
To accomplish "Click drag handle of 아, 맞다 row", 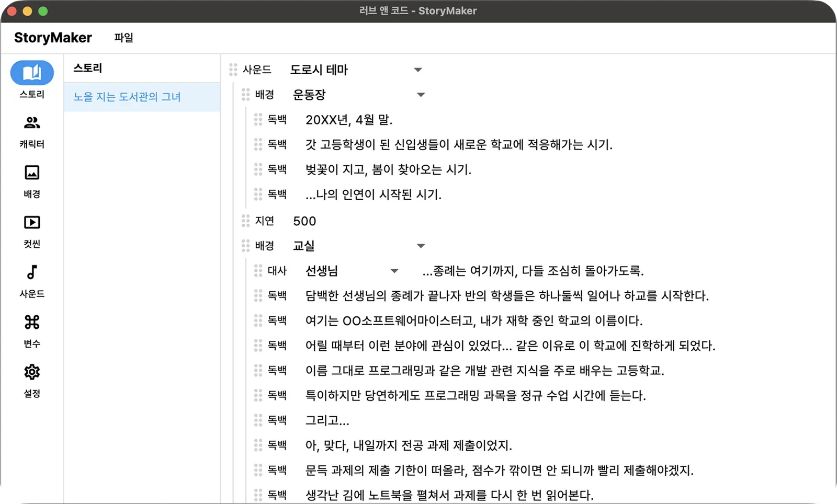I will 258,445.
